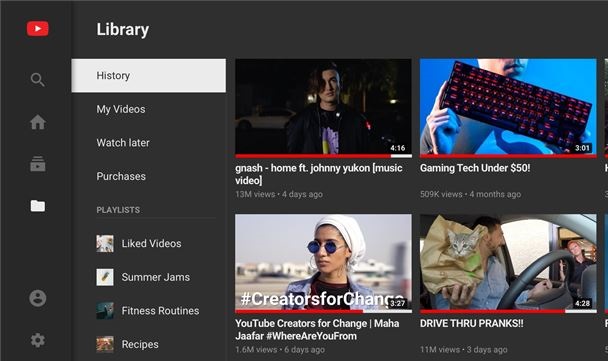The width and height of the screenshot is (608, 361).
Task: Click the 3:27 duration badge
Action: 398,303
